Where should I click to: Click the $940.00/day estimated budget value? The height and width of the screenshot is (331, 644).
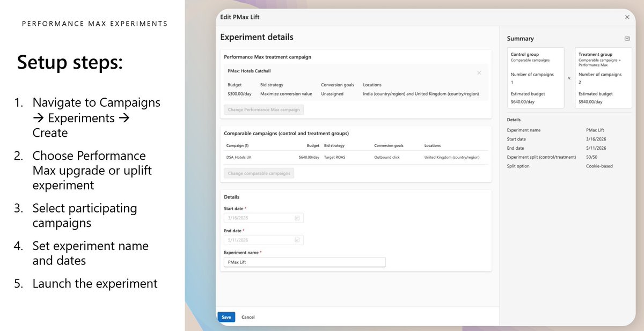(590, 101)
